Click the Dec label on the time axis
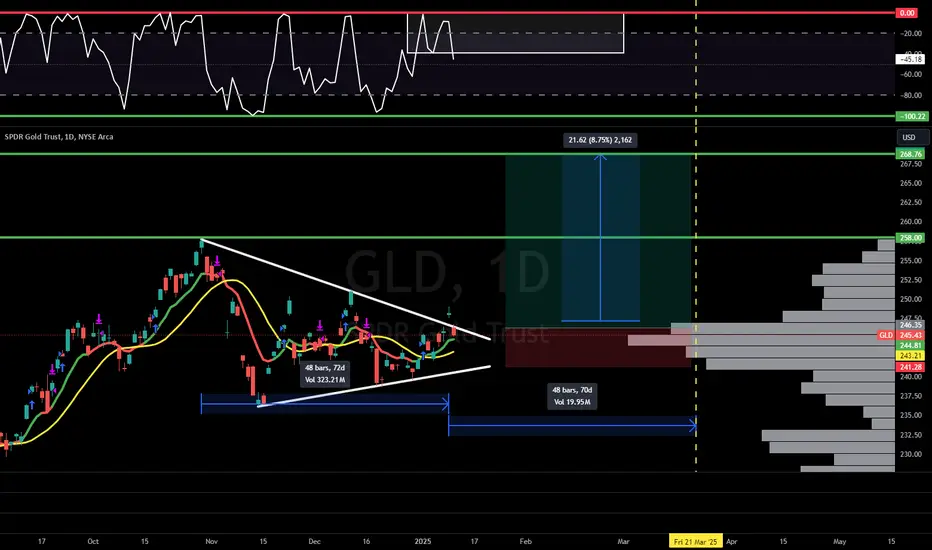Viewport: 932px width, 550px height. coord(314,542)
